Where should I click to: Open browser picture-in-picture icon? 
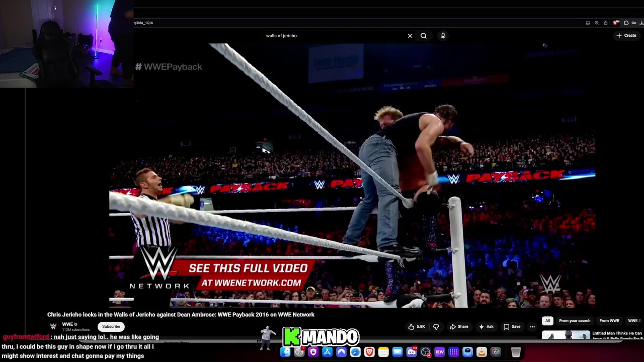[x=588, y=23]
